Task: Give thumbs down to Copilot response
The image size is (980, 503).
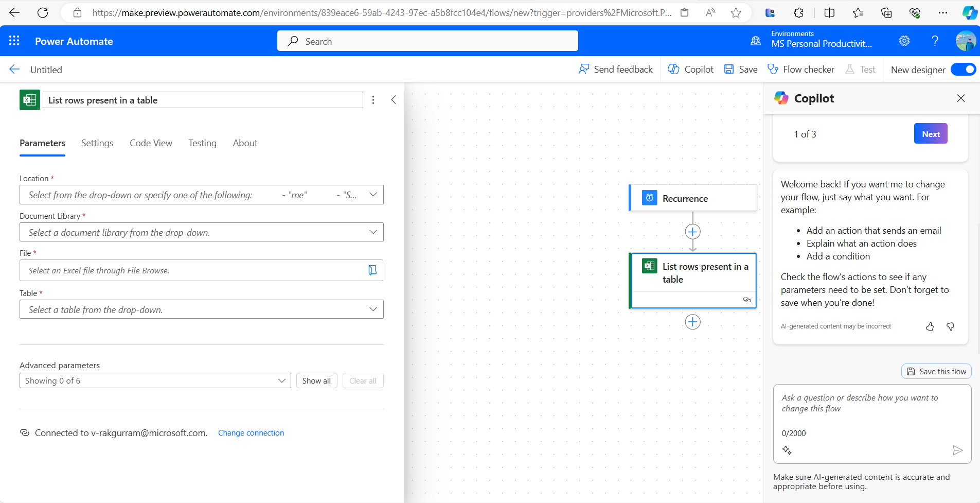Action: [x=950, y=326]
